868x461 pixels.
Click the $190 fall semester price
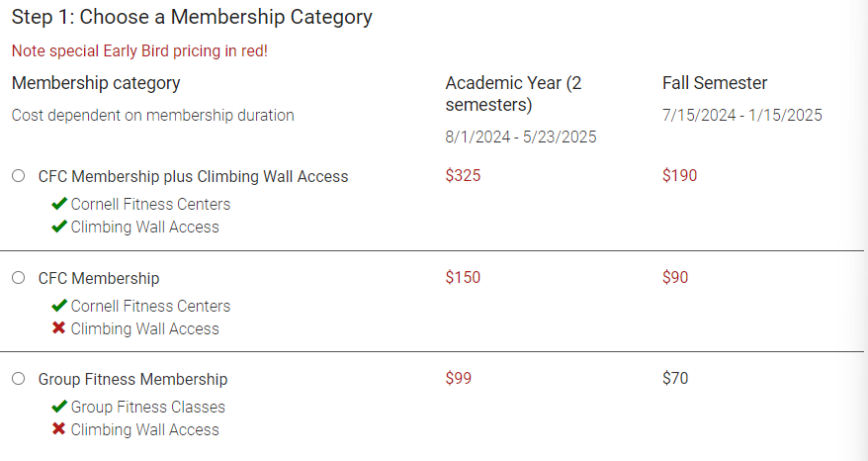[680, 176]
